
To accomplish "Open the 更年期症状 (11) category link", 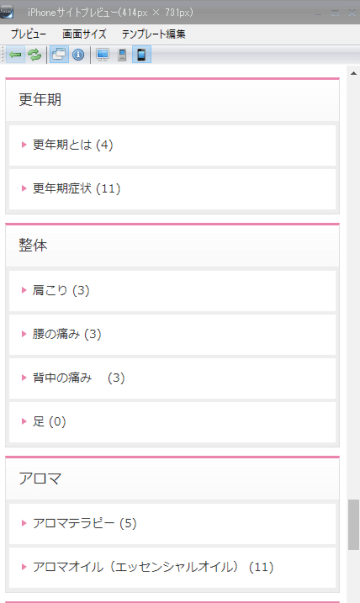I will click(172, 188).
